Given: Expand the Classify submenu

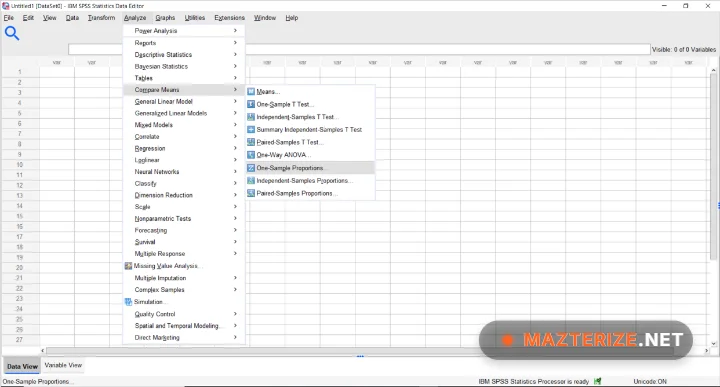Looking at the screenshot, I should tap(184, 183).
